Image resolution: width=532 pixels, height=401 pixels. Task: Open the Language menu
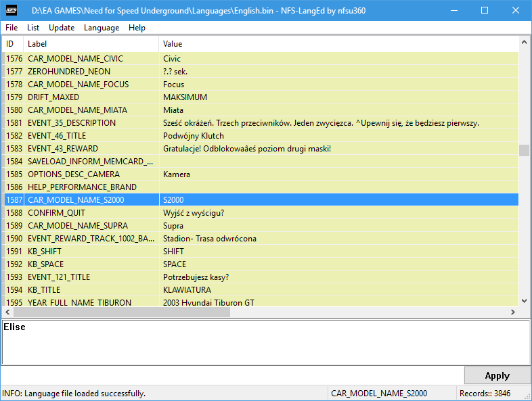(102, 28)
